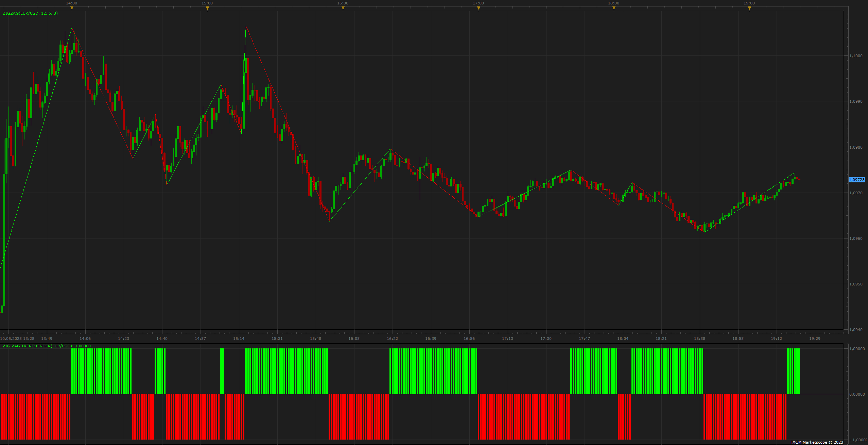Screen dimensions: 868x445
Task: Click the 18:04 time axis label
Action: [623, 339]
